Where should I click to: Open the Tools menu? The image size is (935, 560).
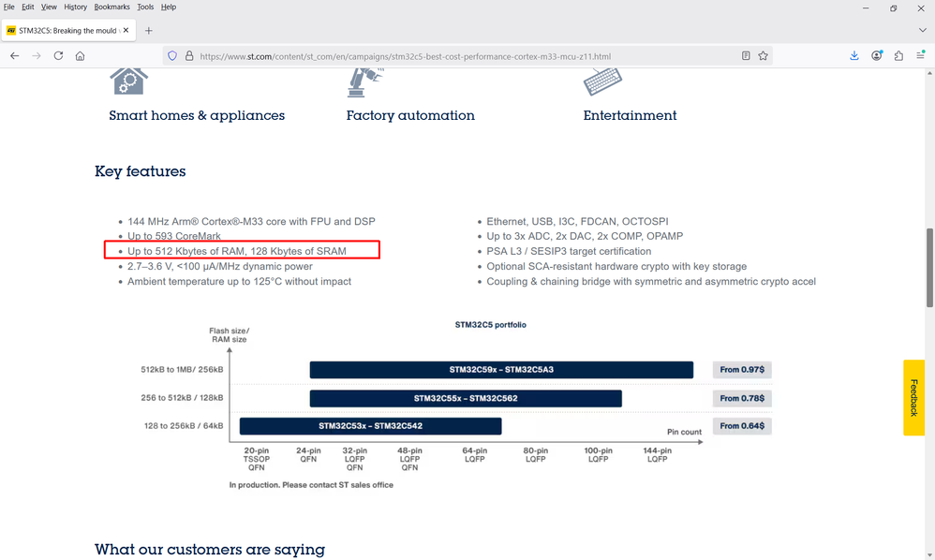tap(145, 7)
